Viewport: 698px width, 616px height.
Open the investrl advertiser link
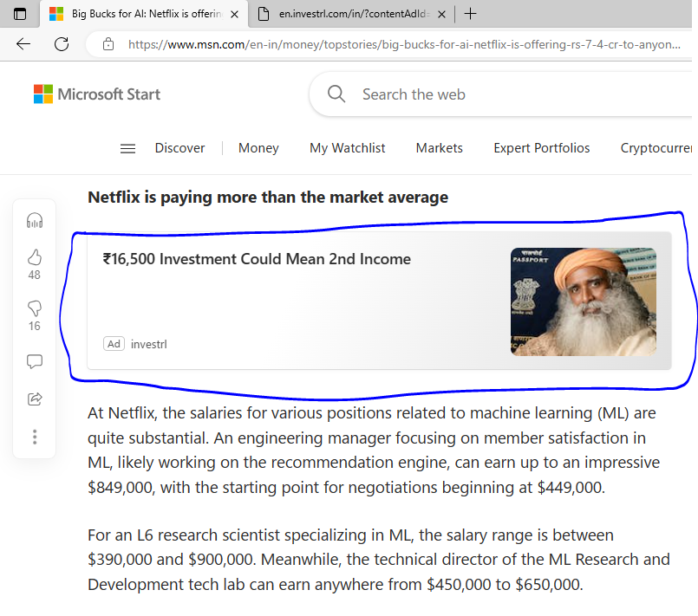click(x=148, y=344)
